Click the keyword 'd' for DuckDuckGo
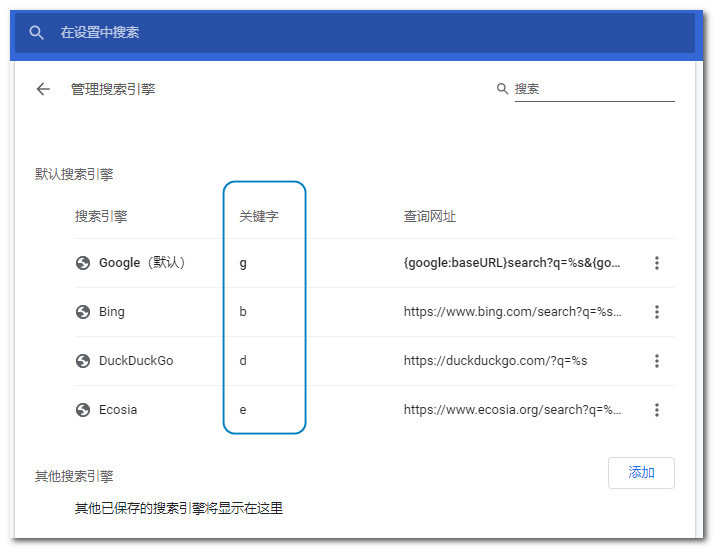This screenshot has height=549, width=714. pos(243,361)
